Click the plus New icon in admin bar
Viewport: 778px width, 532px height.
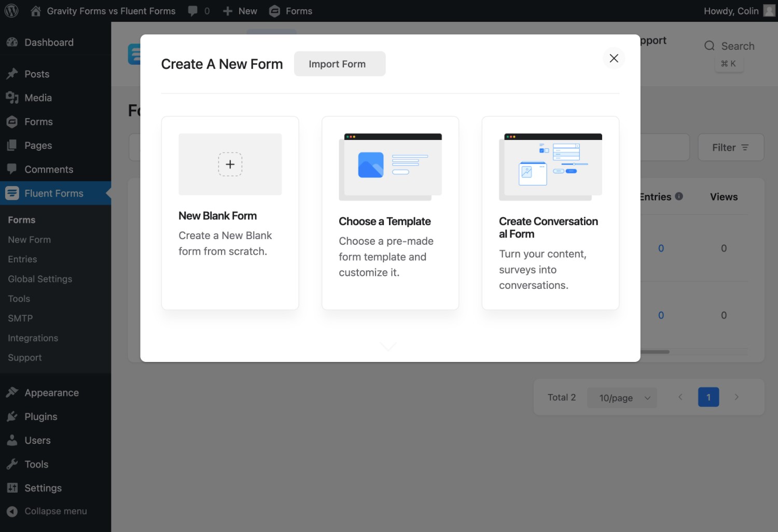pyautogui.click(x=227, y=11)
